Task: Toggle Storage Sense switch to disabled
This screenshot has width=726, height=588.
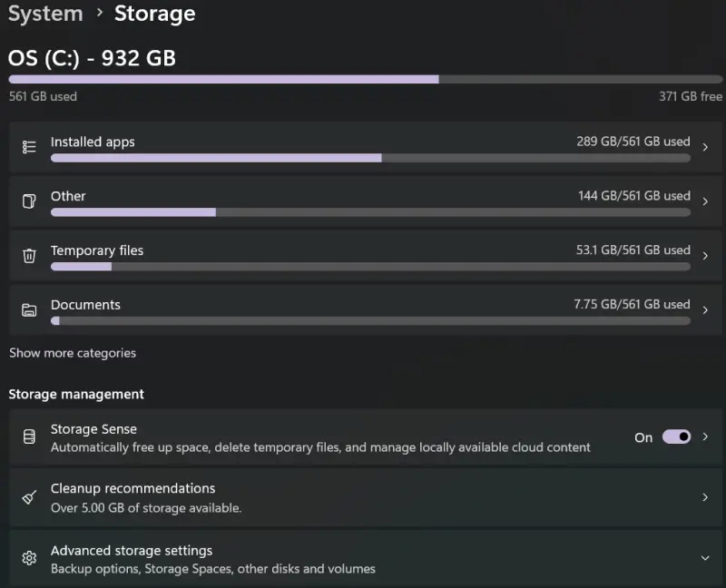Action: pos(677,436)
